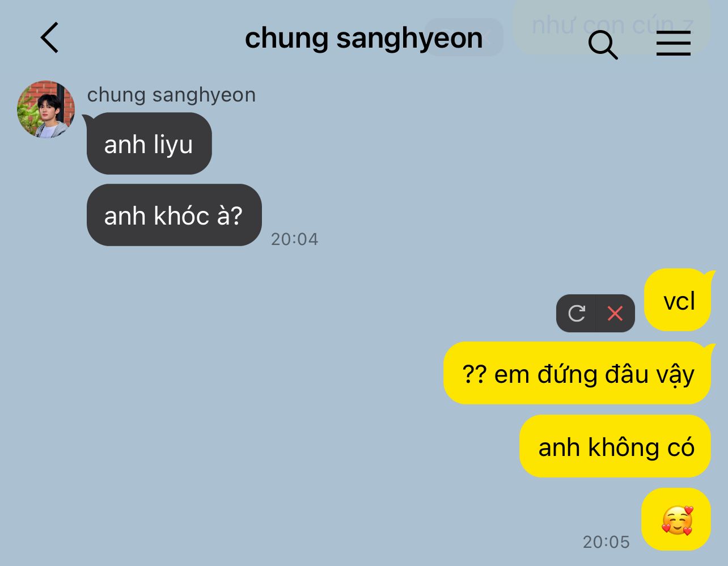Resend the failed "vcl" message

point(577,313)
